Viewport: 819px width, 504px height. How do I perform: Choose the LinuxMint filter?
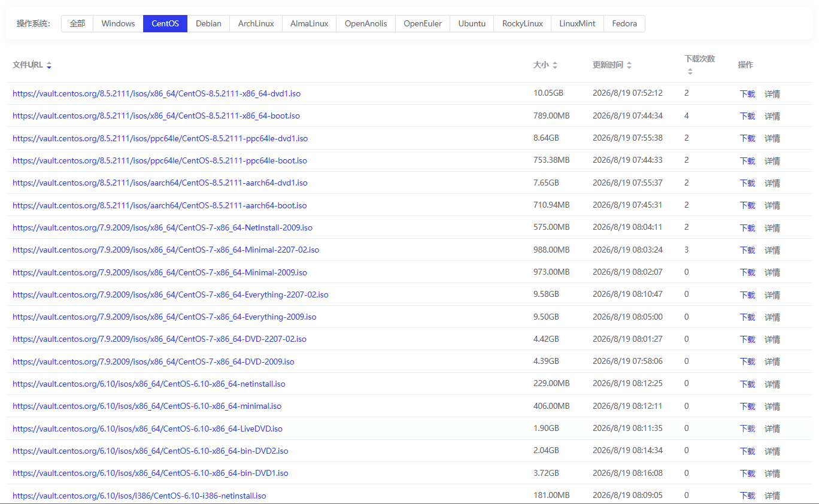pos(578,24)
